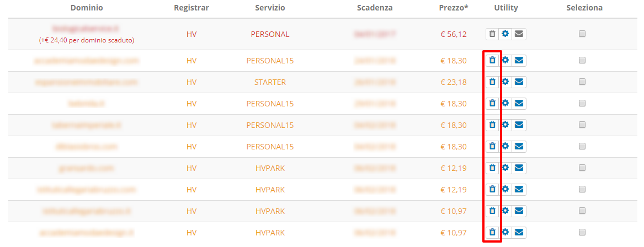The width and height of the screenshot is (644, 247).
Task: Open the gear settings in the STARTER row
Action: tap(505, 82)
